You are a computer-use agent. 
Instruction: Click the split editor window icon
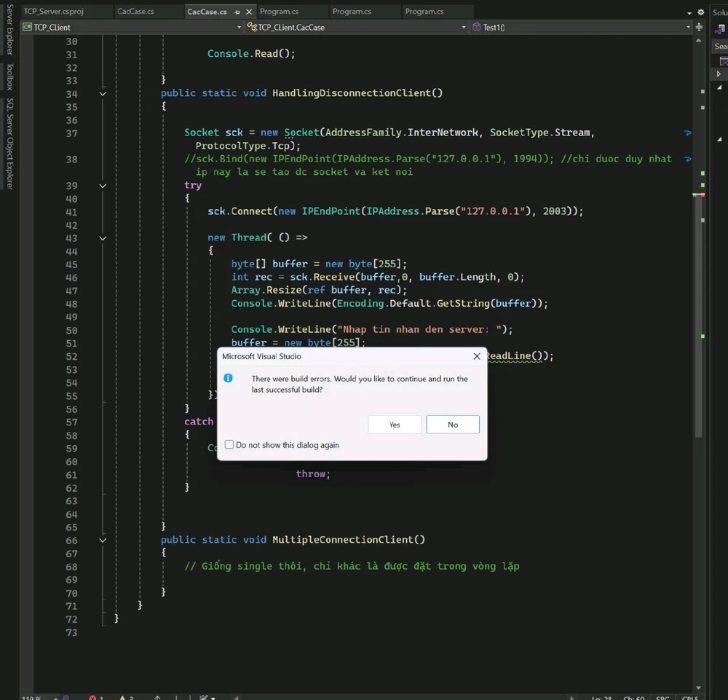click(x=699, y=27)
